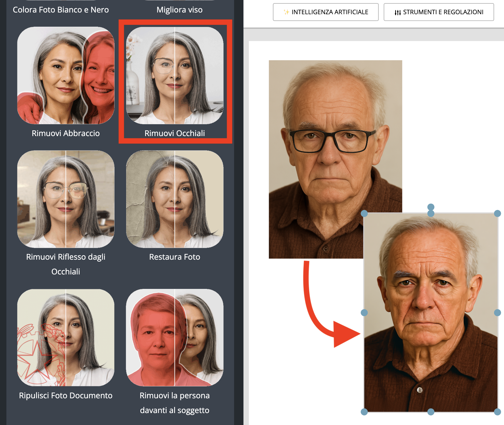Select the Rimuovi Occhiali tool thumbnail
The height and width of the screenshot is (425, 504).
[174, 76]
